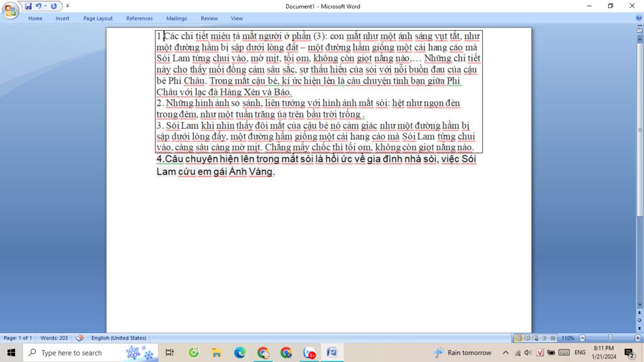Click the Previous Page browse arrow
The image size is (644, 362).
pyautogui.click(x=640, y=313)
